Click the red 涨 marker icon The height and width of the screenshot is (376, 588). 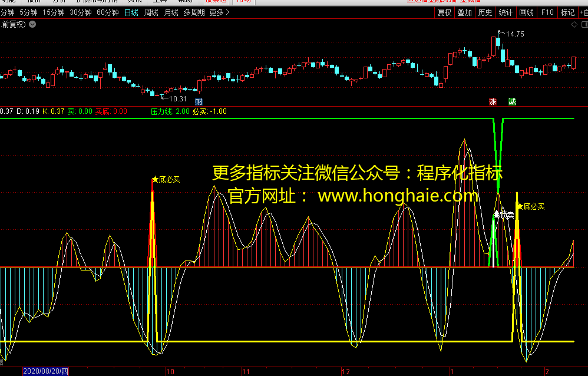[x=492, y=102]
